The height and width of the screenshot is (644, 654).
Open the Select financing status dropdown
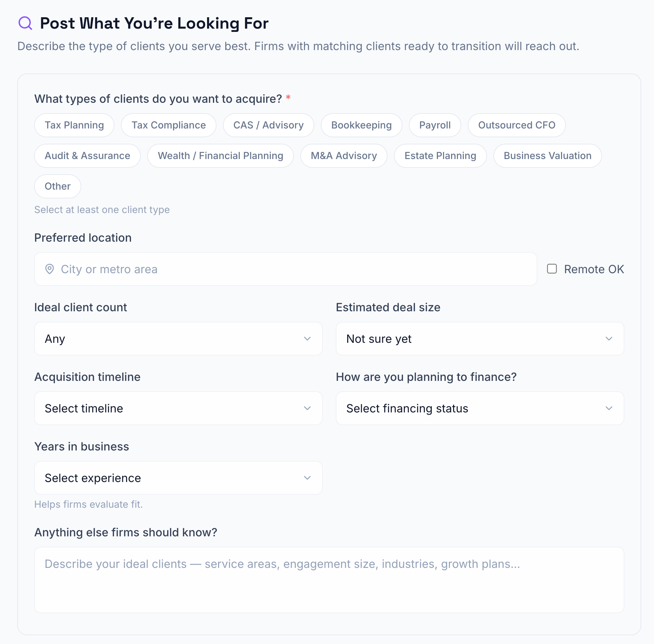pyautogui.click(x=479, y=408)
